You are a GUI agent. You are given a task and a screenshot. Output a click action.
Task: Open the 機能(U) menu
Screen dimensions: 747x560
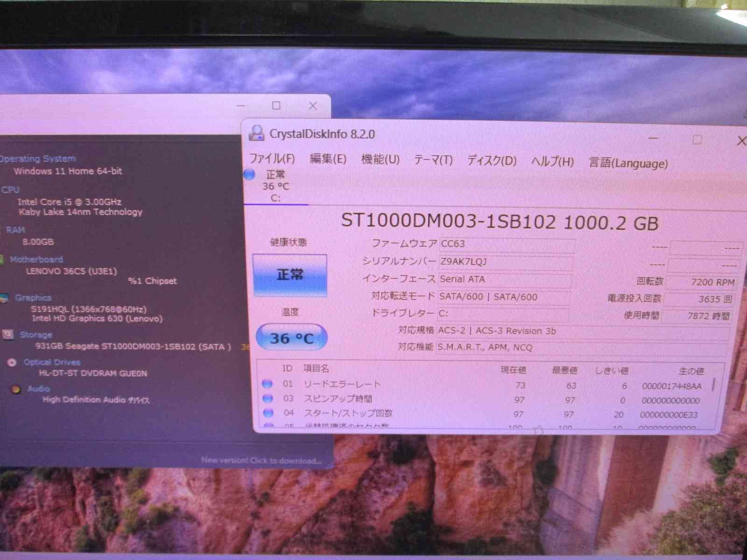pos(380,160)
